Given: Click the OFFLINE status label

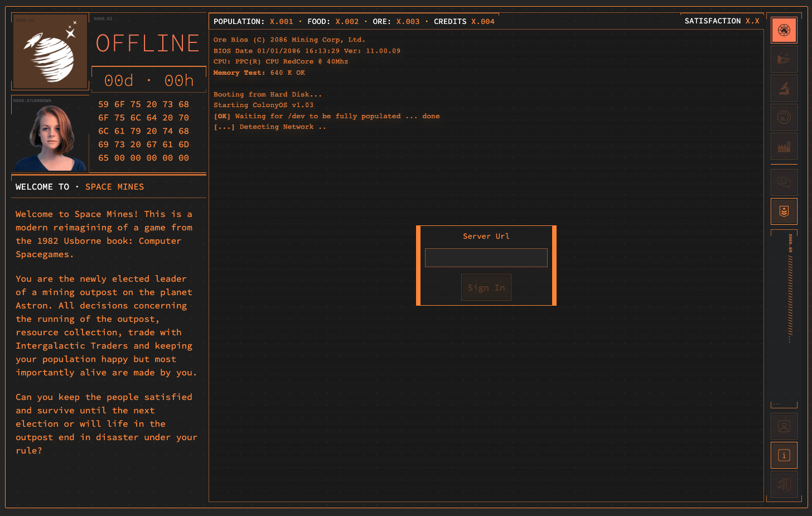Looking at the screenshot, I should coord(147,43).
